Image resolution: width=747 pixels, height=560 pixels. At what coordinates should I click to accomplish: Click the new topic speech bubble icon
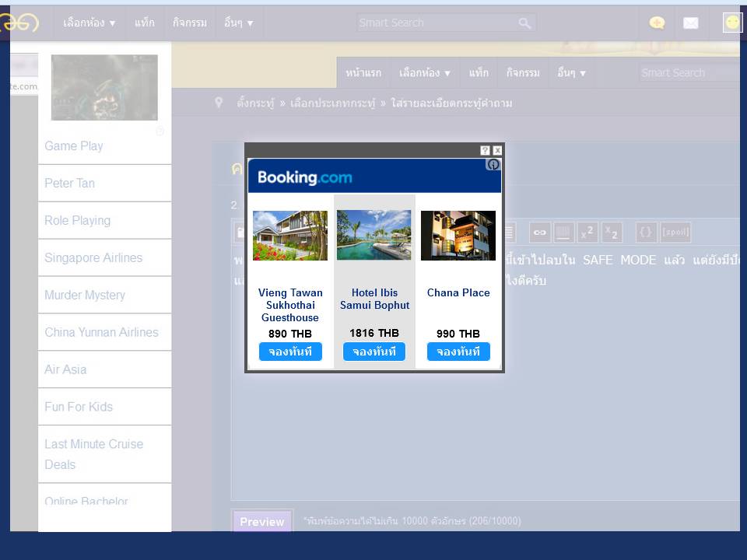click(657, 23)
